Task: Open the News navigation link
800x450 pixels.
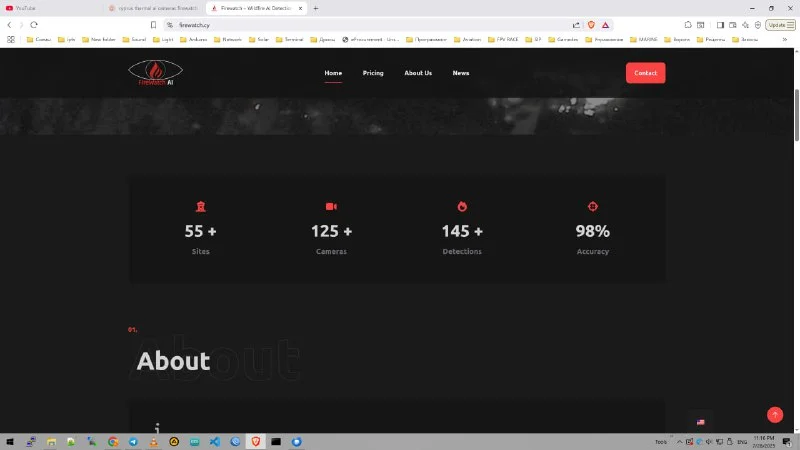Action: tap(460, 73)
